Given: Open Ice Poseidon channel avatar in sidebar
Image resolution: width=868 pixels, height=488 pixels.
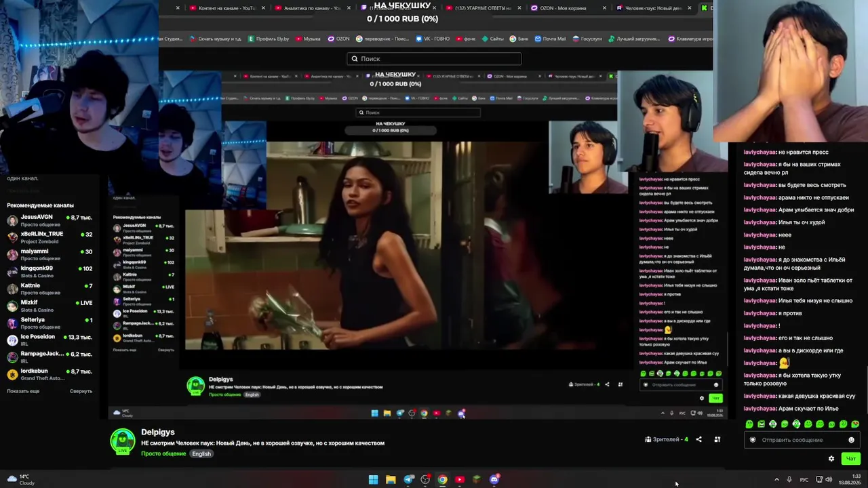Looking at the screenshot, I should click(12, 340).
